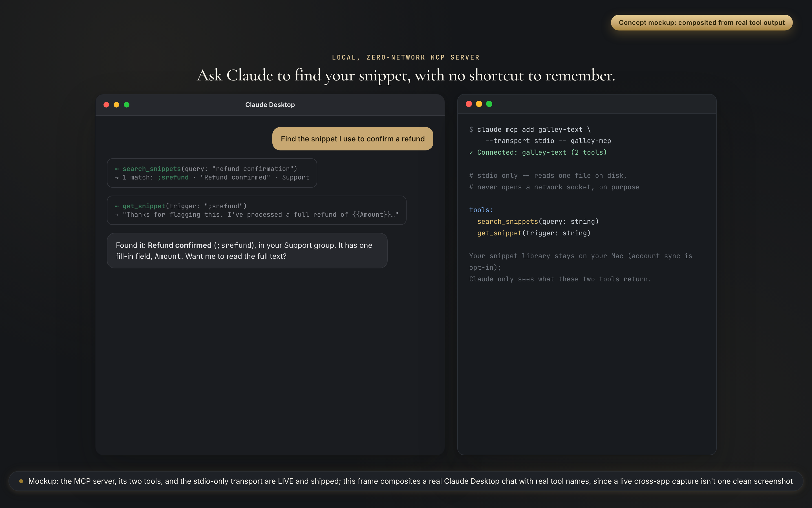Open the search_snippets tool call card
This screenshot has width=812, height=508.
[x=212, y=173]
